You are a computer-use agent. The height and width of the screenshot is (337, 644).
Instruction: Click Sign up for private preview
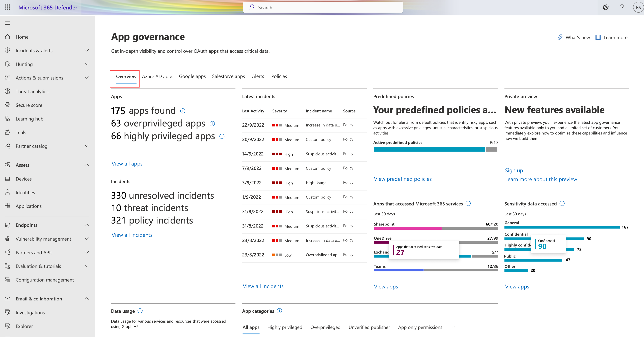[514, 170]
